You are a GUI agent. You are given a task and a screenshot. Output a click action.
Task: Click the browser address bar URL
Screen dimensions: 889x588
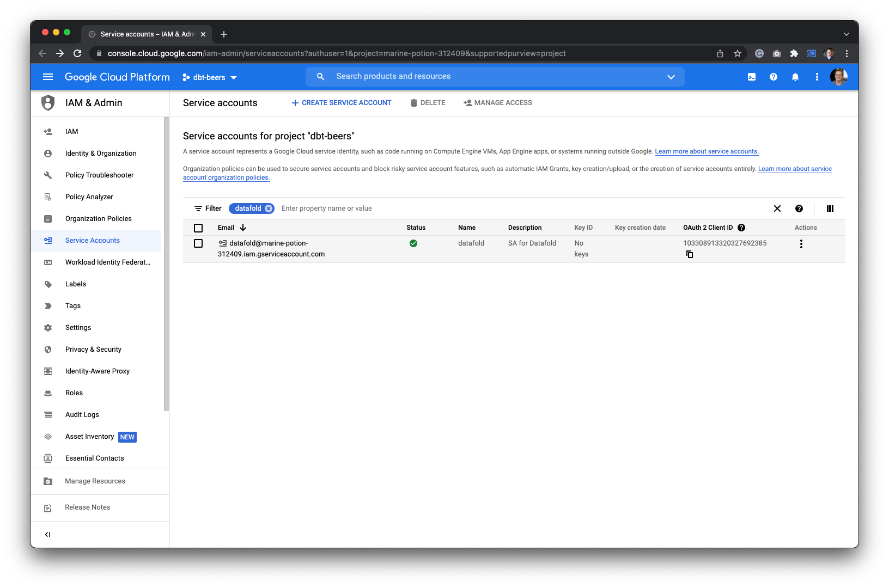click(x=337, y=53)
